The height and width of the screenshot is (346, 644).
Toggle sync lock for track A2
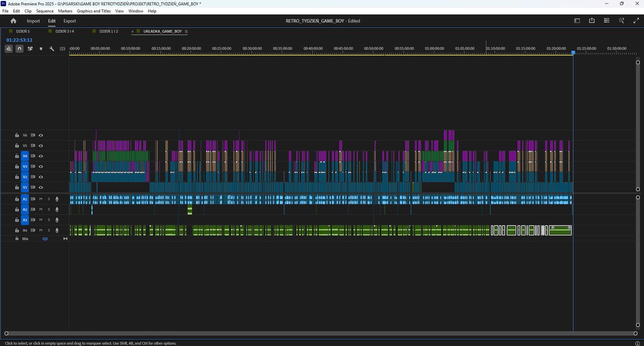coord(33,209)
